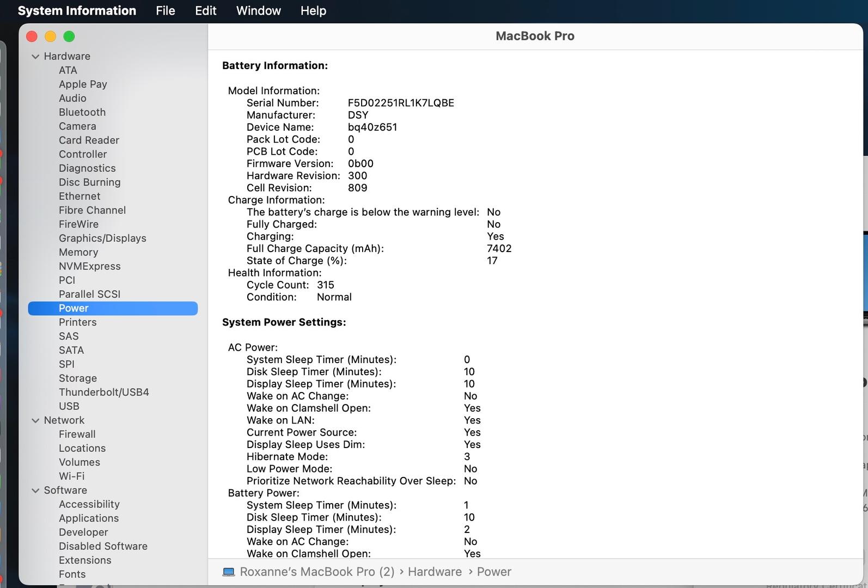The height and width of the screenshot is (588, 868).
Task: Click the laptop icon in path bar
Action: [x=229, y=572]
